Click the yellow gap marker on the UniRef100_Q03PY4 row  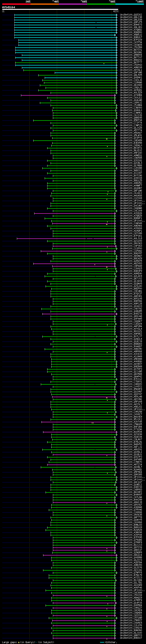point(107,139)
